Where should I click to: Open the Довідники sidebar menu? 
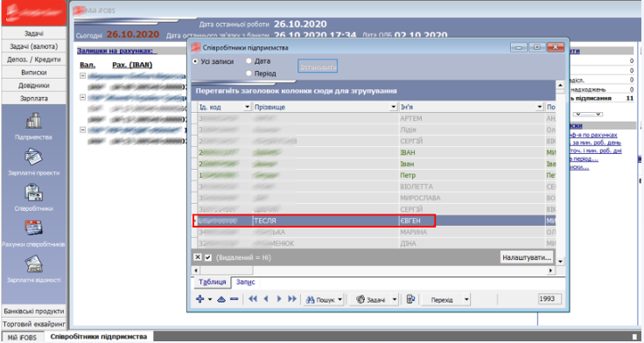[x=33, y=86]
